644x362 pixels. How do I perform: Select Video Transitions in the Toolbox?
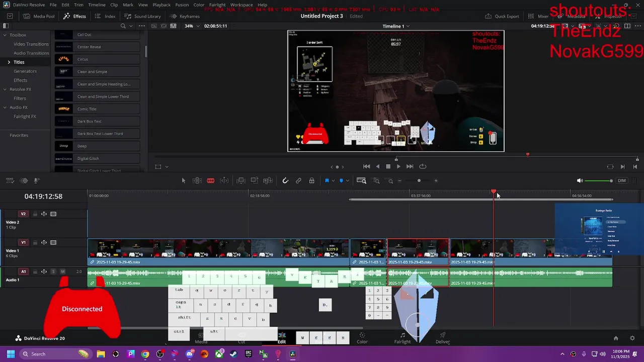[31, 44]
